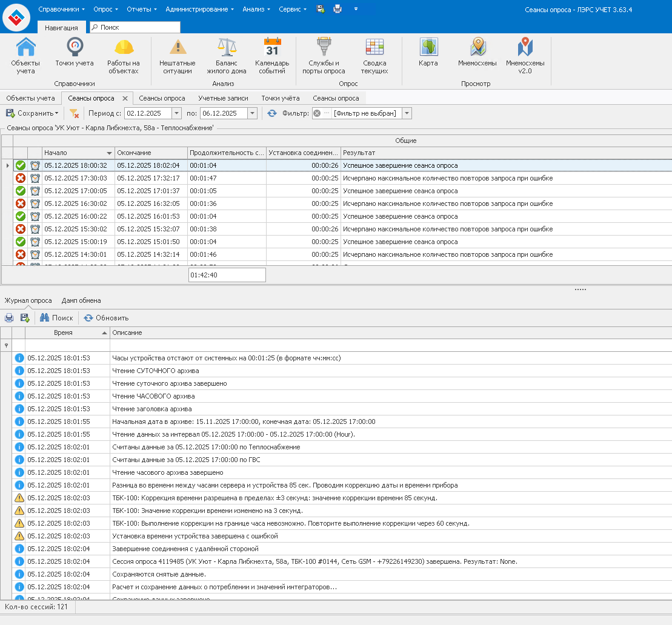The image size is (672, 625).
Task: Click the Обновить button in journal
Action: (x=106, y=318)
